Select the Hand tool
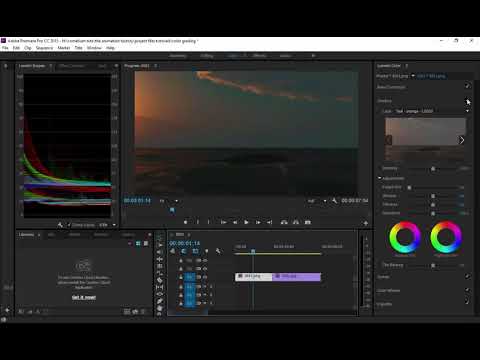The width and height of the screenshot is (480, 360). click(160, 308)
